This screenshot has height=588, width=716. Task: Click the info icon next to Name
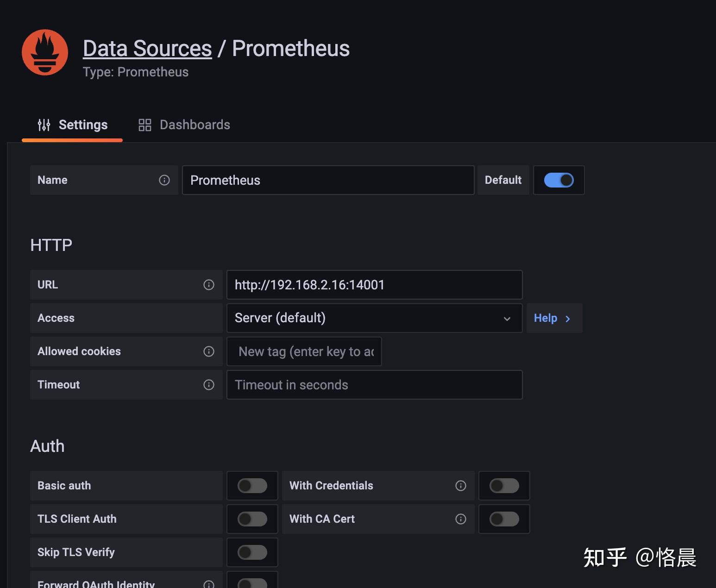tap(164, 180)
